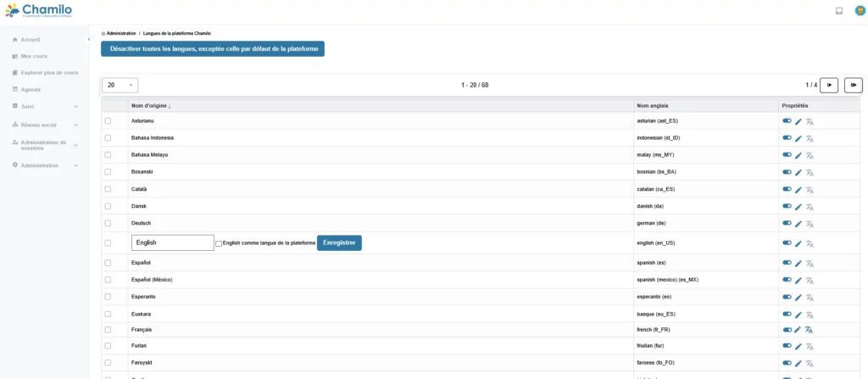The height and width of the screenshot is (379, 868).
Task: Click the Euskara language name
Action: 142,315
